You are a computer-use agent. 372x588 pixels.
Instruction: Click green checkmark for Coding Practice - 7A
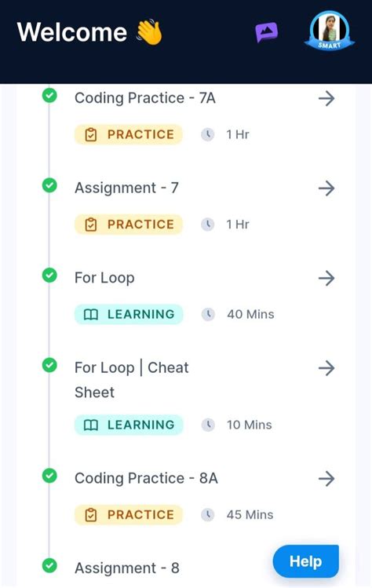point(49,95)
